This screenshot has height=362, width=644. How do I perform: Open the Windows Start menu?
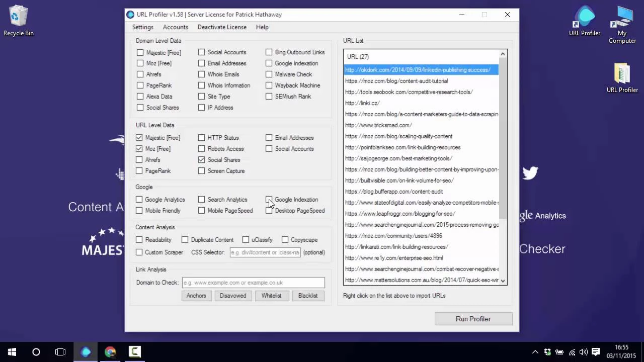pos(12,352)
